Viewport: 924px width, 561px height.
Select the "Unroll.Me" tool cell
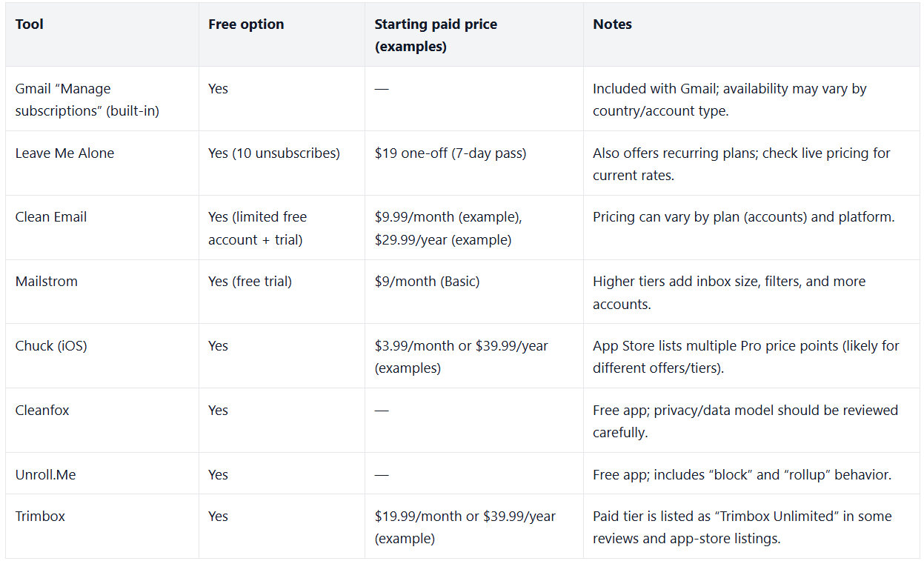point(45,475)
